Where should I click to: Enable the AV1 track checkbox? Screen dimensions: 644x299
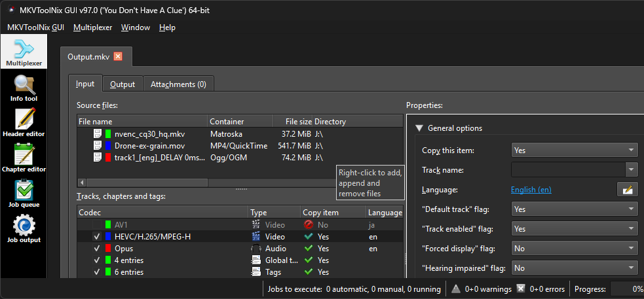pos(97,225)
